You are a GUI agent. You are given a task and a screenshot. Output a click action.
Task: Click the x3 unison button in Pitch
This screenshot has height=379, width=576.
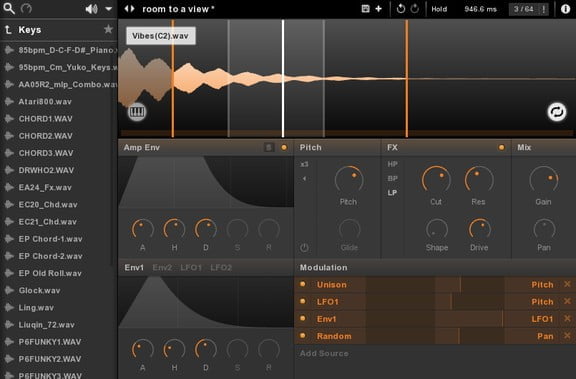[304, 164]
